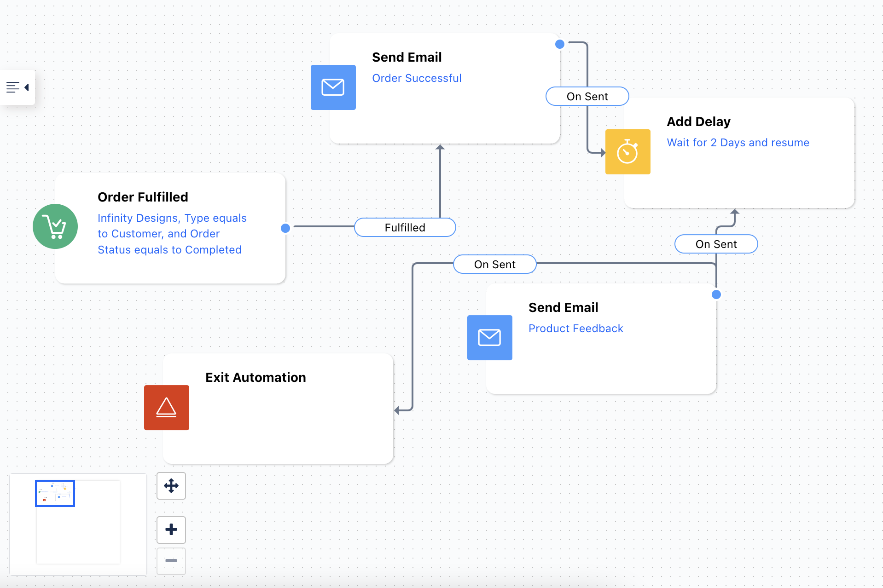Open the Order Successful email link
883x588 pixels.
click(x=417, y=78)
